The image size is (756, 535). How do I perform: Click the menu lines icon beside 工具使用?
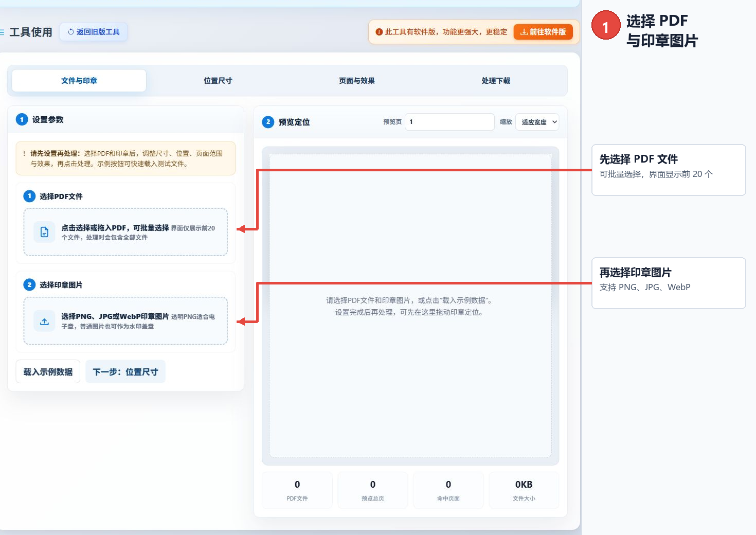tap(2, 32)
